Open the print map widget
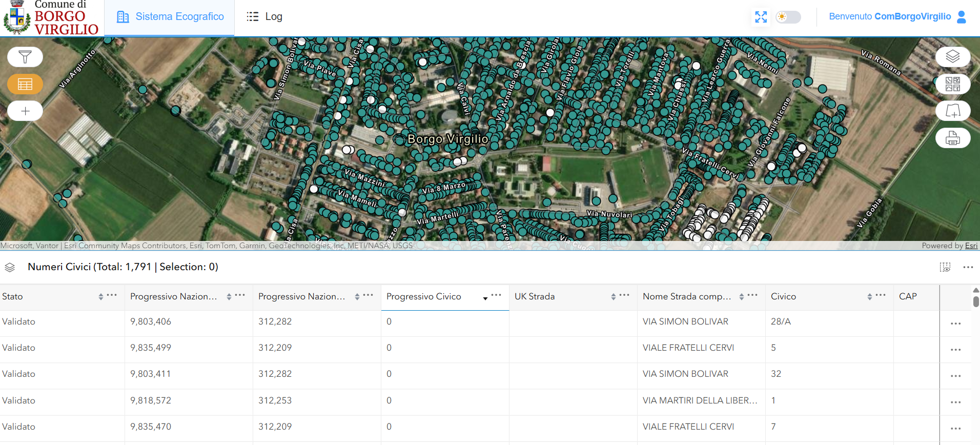 click(953, 138)
